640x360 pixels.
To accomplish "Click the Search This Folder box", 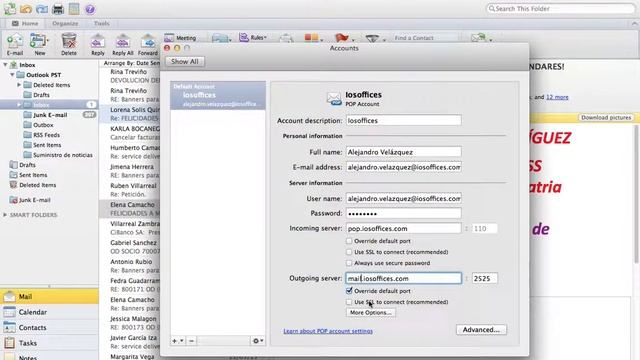I will pyautogui.click(x=560, y=9).
